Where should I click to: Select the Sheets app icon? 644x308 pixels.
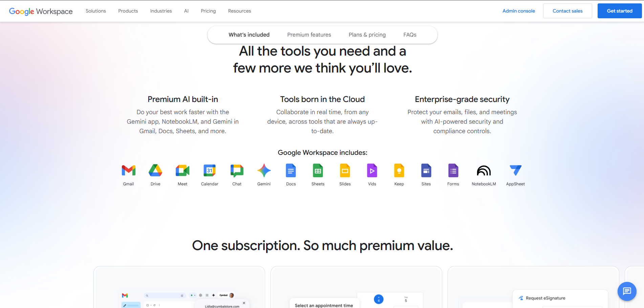click(318, 170)
